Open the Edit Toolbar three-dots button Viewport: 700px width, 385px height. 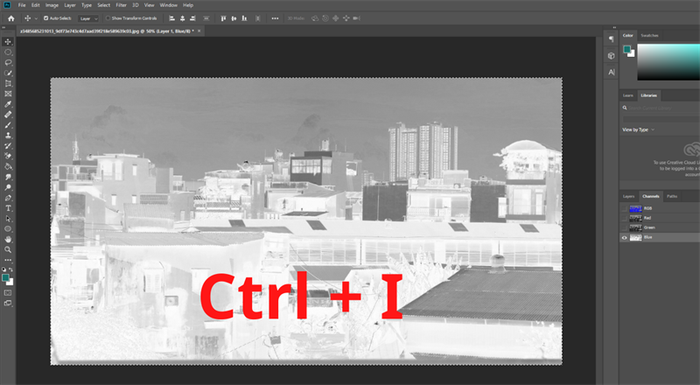click(8, 260)
